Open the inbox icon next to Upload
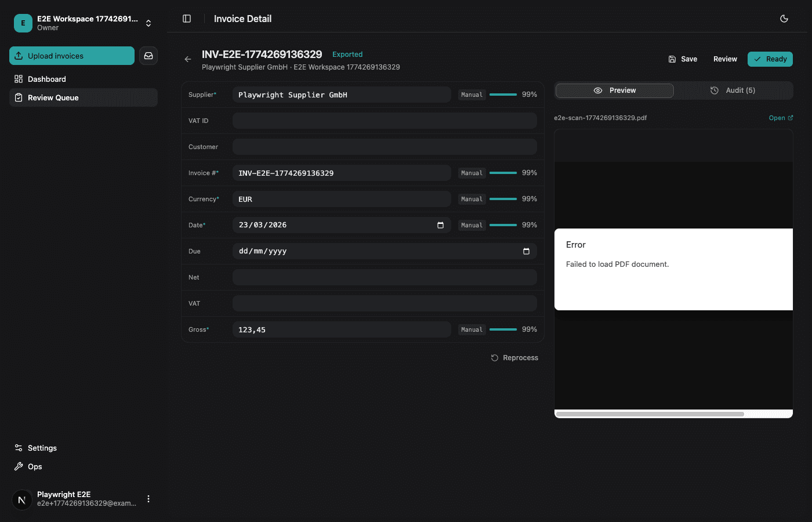 (148, 56)
